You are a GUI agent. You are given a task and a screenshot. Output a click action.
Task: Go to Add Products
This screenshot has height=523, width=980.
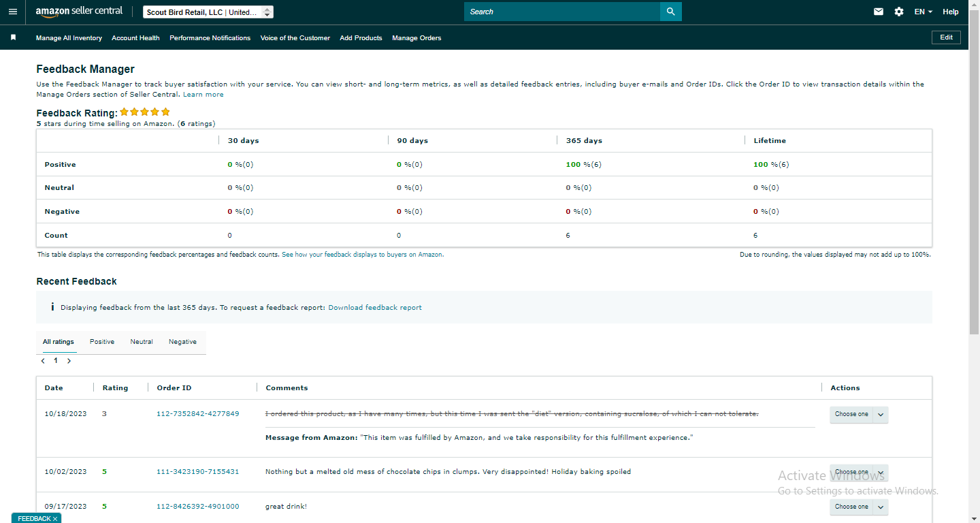tap(361, 38)
